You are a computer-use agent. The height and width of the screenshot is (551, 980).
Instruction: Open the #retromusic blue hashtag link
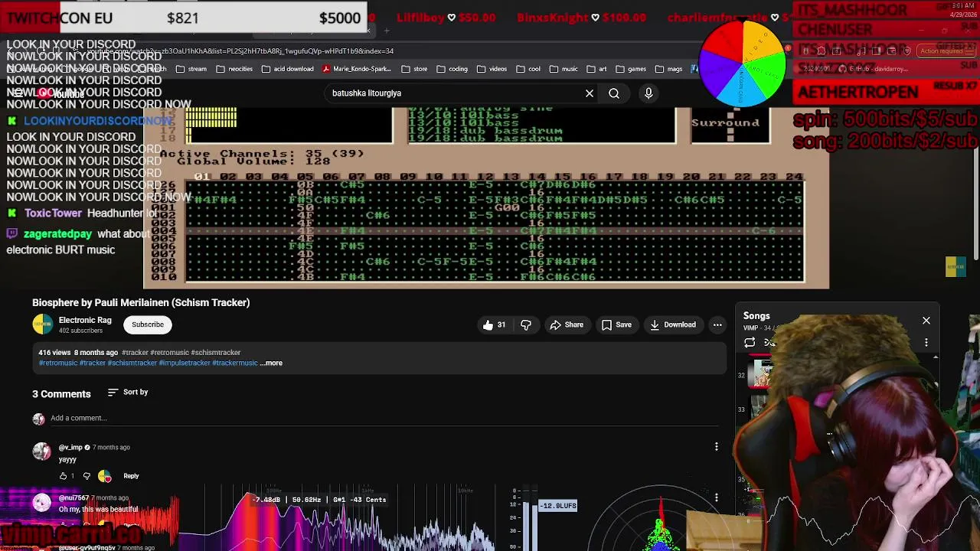click(x=59, y=363)
